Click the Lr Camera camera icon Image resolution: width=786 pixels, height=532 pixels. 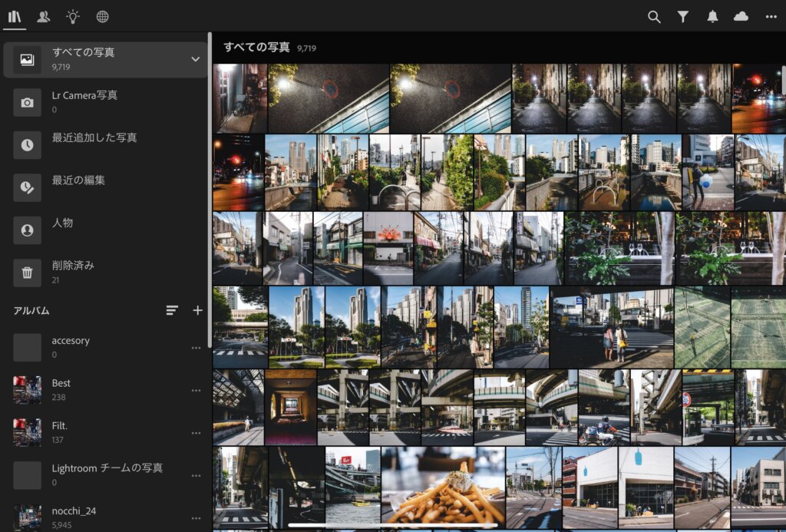(x=27, y=102)
